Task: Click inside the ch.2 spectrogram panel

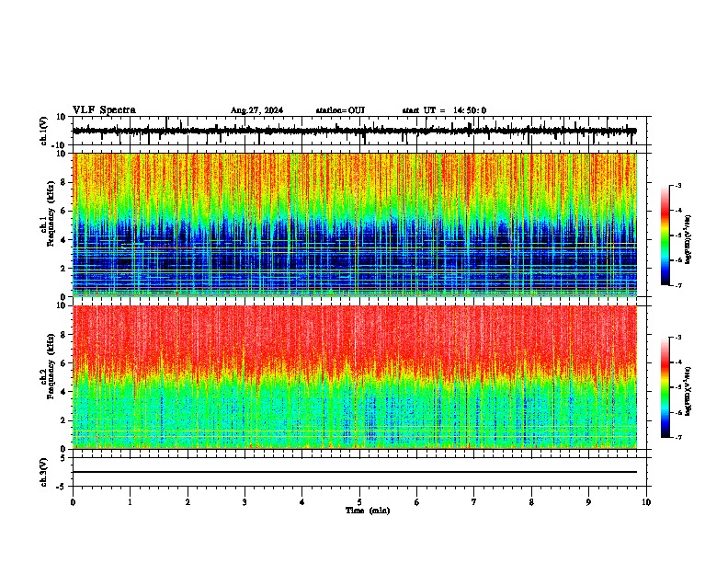Action: tap(355, 377)
